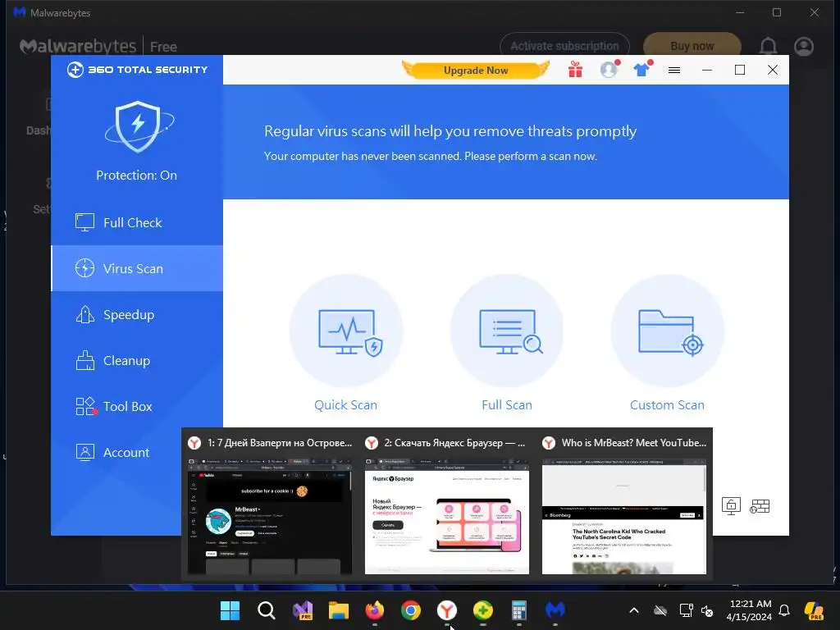Screen dimensions: 840x630
Task: Open Malwarebytes notification bell
Action: 768,47
